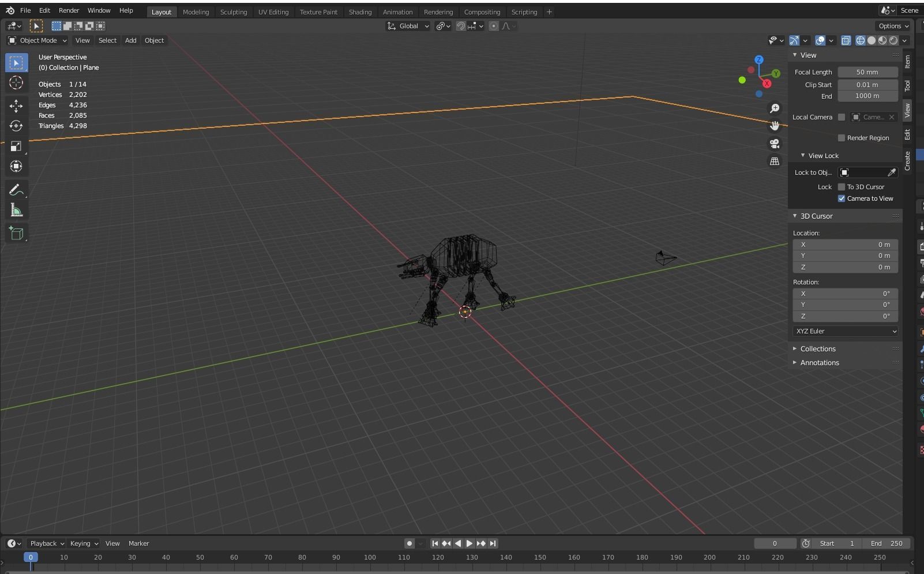
Task: Open XYZ Euler rotation mode dropdown
Action: tap(846, 331)
